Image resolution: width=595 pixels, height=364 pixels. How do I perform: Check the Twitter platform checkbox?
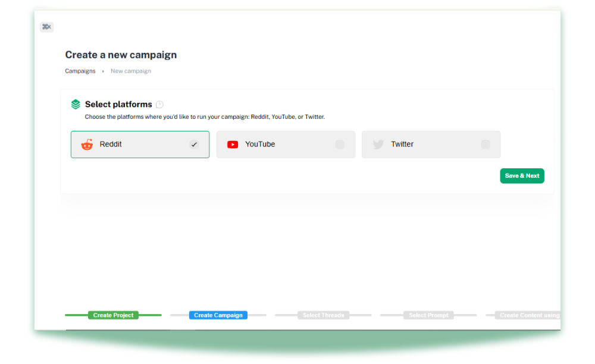[x=486, y=145]
